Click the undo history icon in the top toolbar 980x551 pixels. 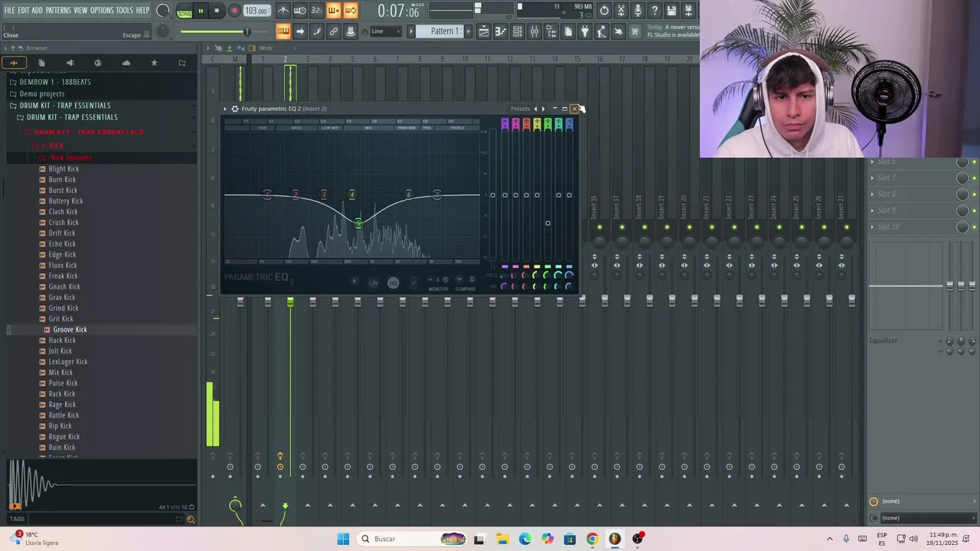[x=604, y=11]
